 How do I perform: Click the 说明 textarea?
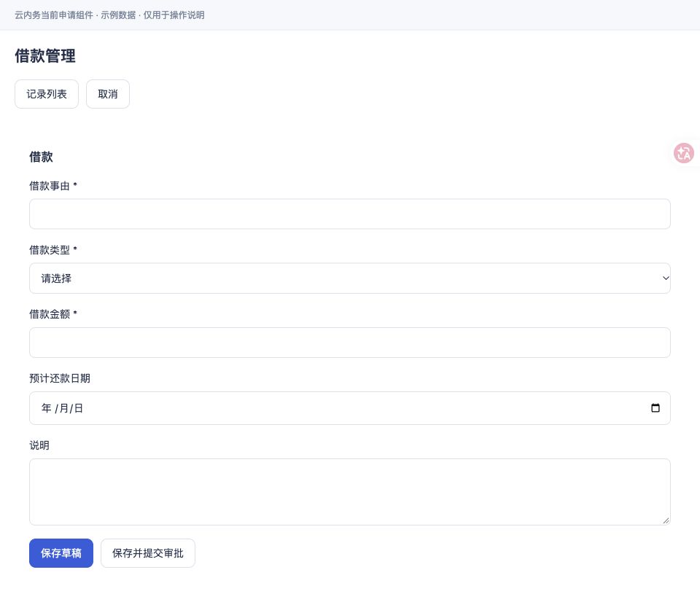click(349, 492)
